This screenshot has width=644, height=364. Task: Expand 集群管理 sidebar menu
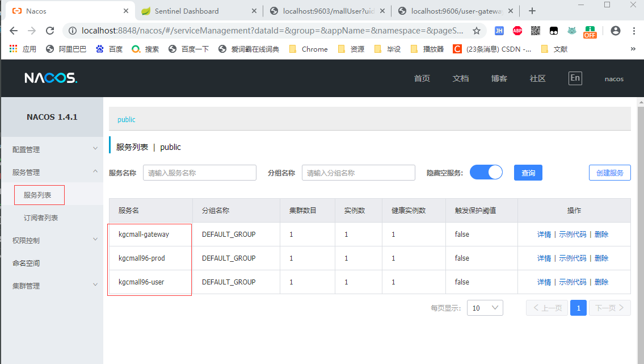pos(52,286)
